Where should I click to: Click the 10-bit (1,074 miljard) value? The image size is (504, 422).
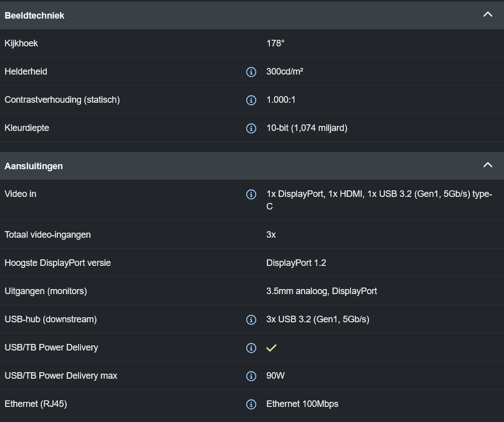[x=307, y=128]
